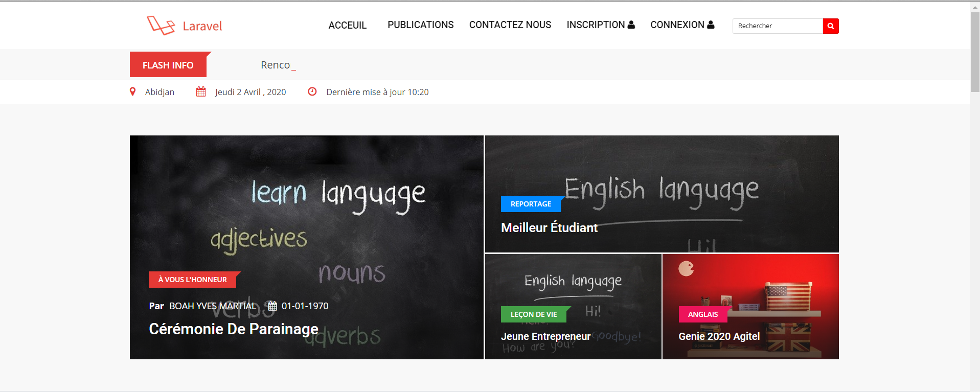Click the REPORTAGE category tag
The width and height of the screenshot is (980, 392).
tap(531, 204)
